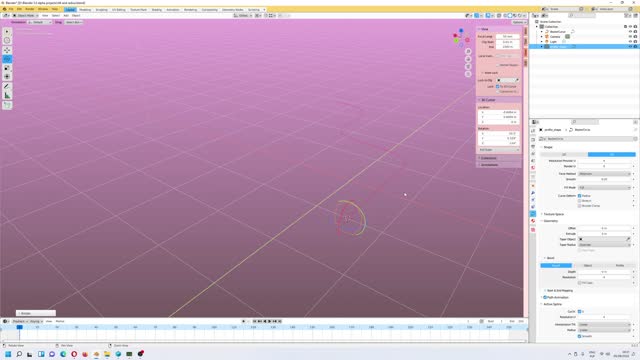
Task: Open the viewport Add menu
Action: point(66,16)
